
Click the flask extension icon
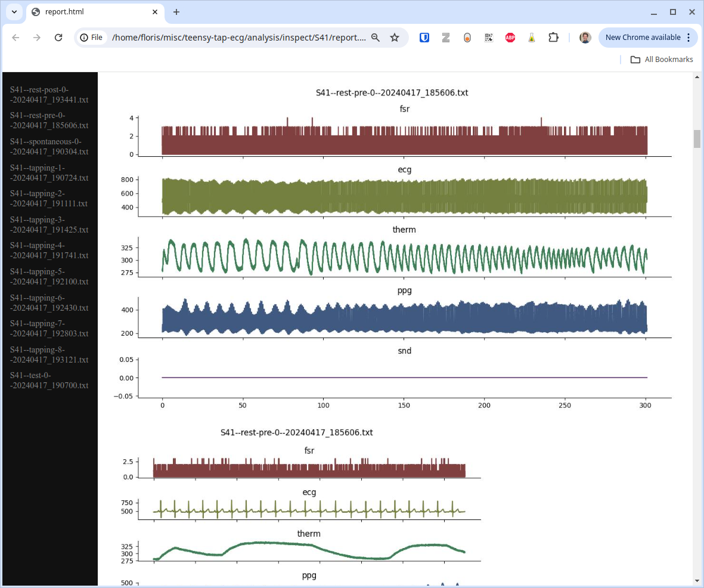(x=532, y=38)
